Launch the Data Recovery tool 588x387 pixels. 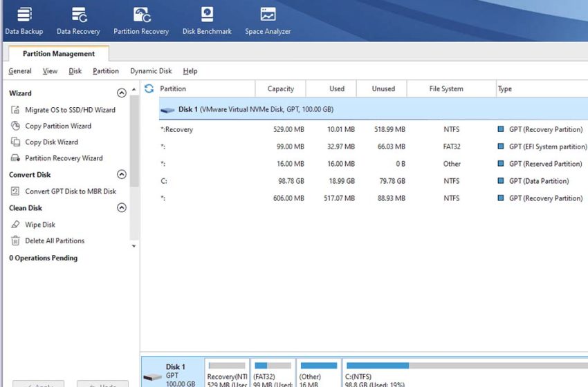click(x=78, y=21)
